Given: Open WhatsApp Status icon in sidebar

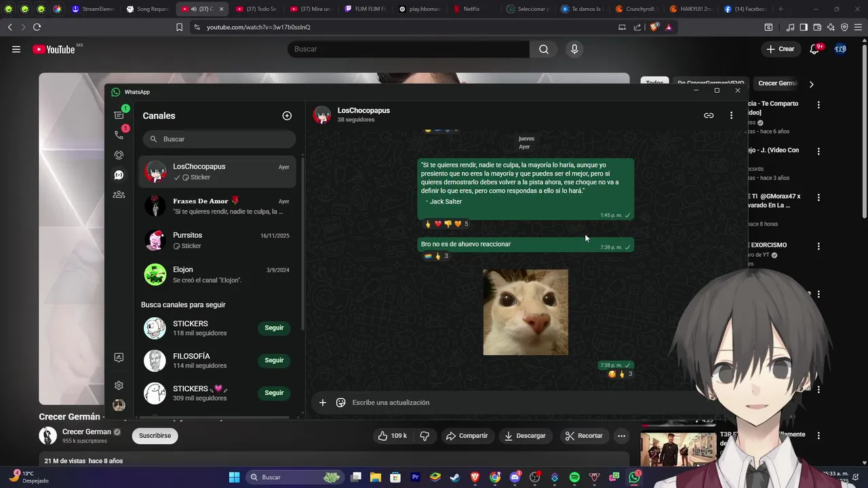Looking at the screenshot, I should [119, 155].
